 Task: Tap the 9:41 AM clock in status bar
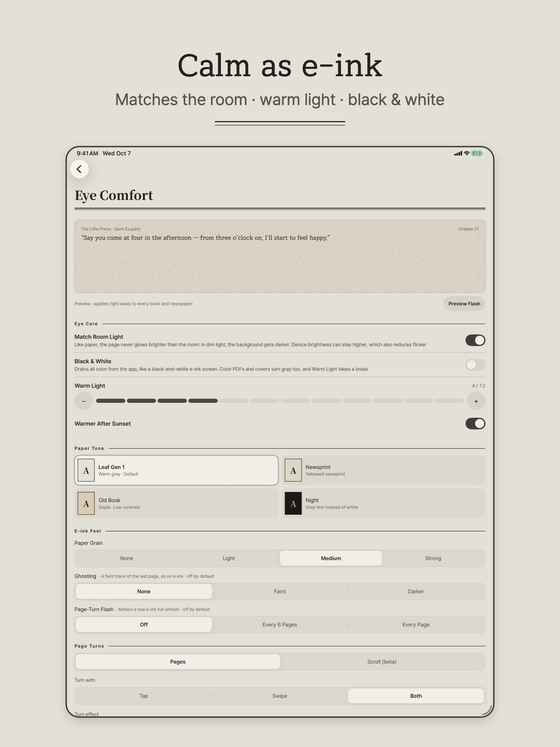87,153
